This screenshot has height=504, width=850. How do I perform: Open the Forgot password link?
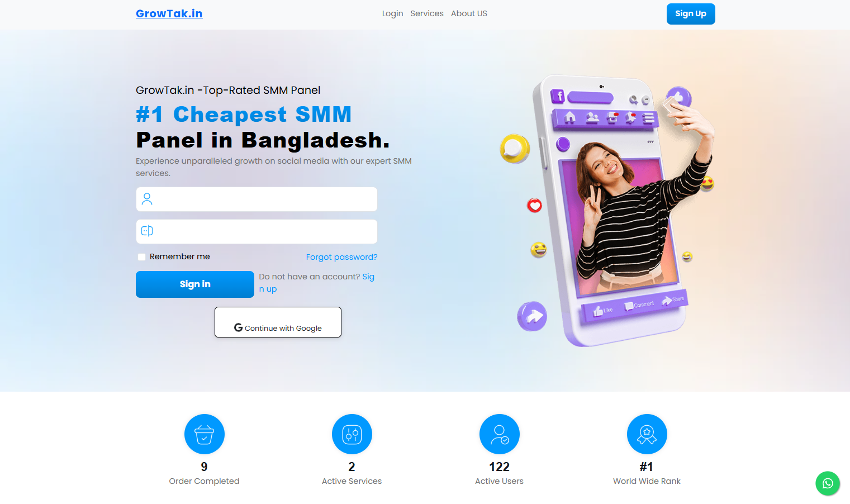tap(341, 257)
